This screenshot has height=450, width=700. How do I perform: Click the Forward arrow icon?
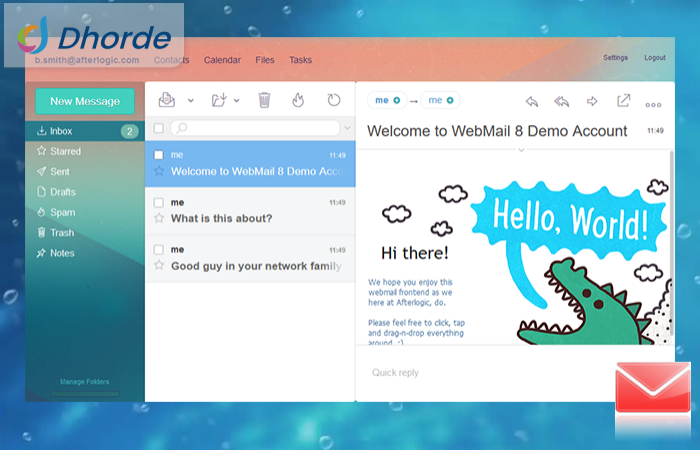(x=592, y=101)
